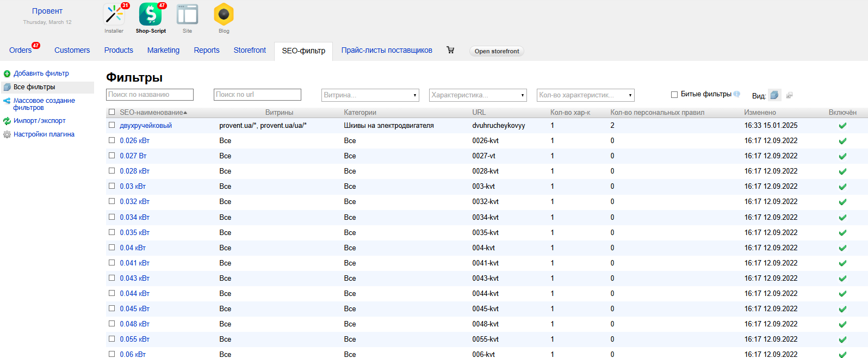Open the Кол-во характеристик dropdown
868x358 pixels.
[585, 95]
